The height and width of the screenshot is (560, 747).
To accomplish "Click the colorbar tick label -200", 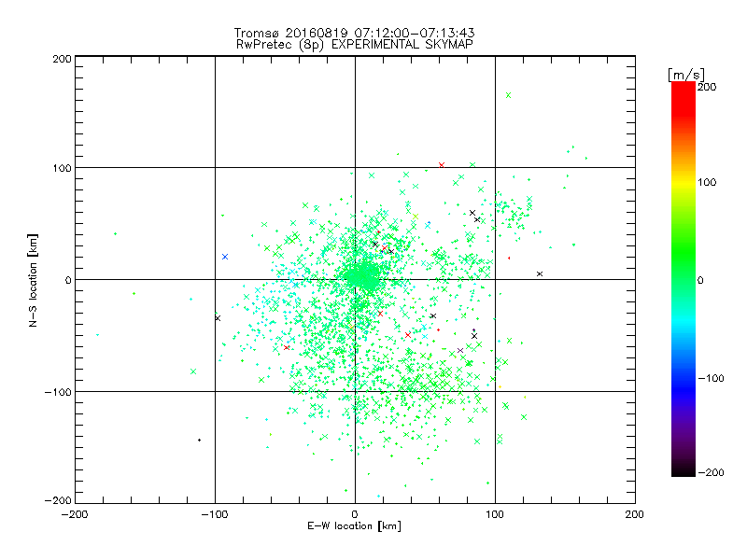I will [x=711, y=472].
